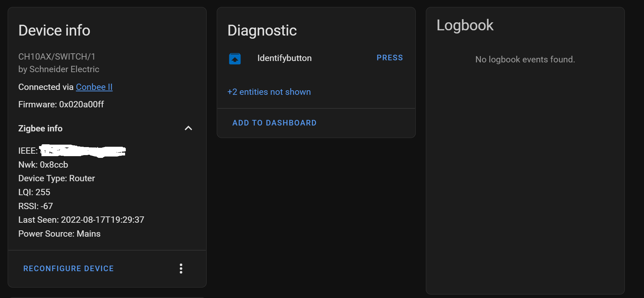Click ADD TO DASHBOARD
The height and width of the screenshot is (298, 644).
click(x=275, y=123)
